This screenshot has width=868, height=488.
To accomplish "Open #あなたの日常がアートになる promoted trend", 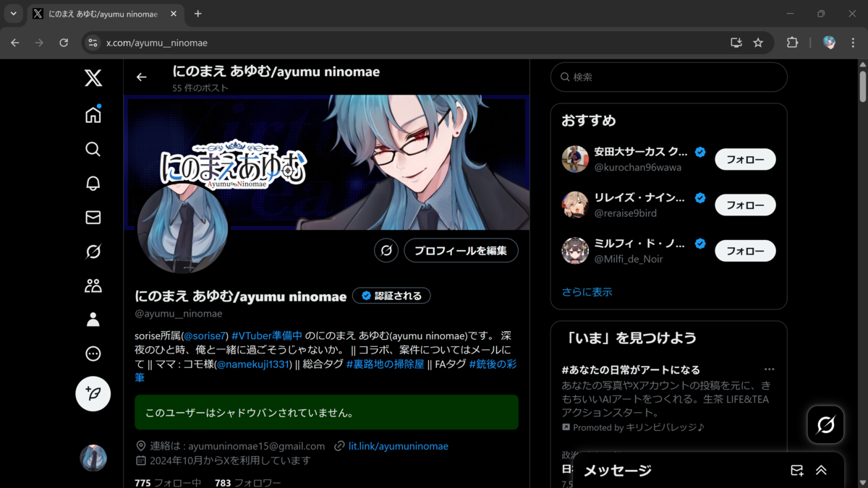I will (x=631, y=370).
